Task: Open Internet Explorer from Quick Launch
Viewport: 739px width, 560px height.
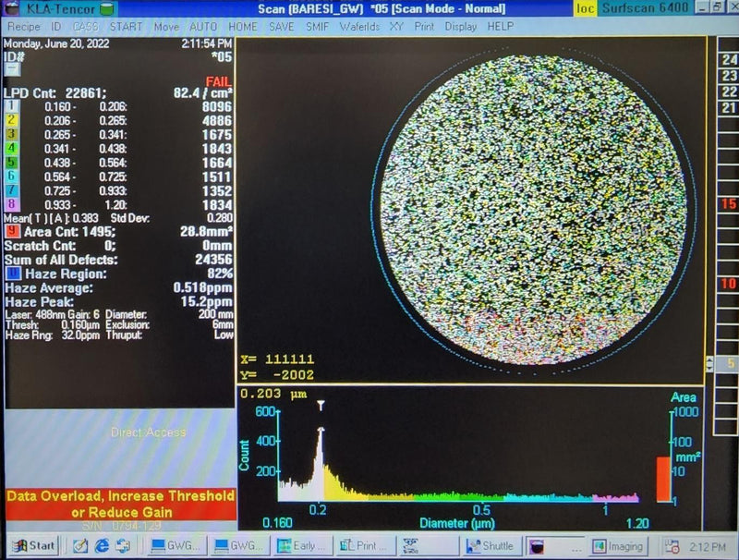Action: (x=102, y=543)
